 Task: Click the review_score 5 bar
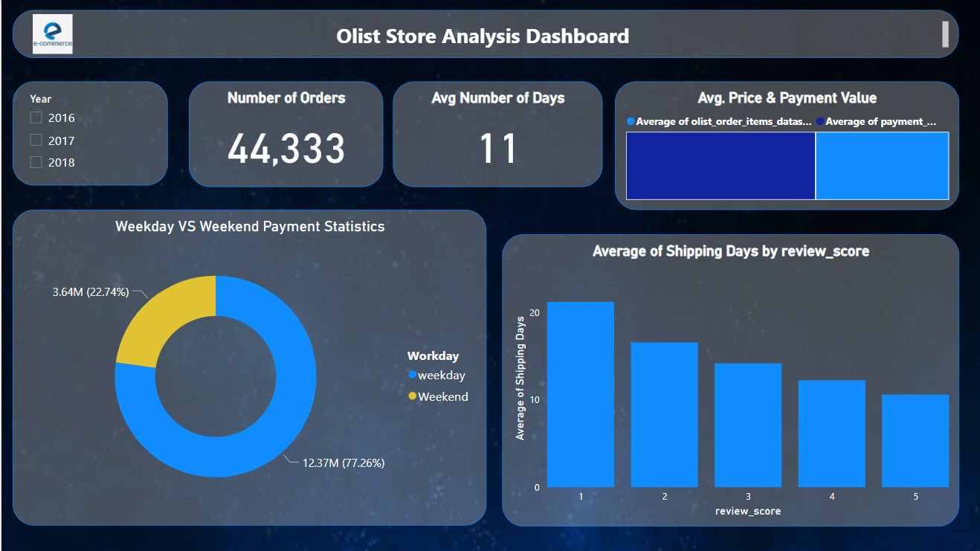[x=915, y=439]
